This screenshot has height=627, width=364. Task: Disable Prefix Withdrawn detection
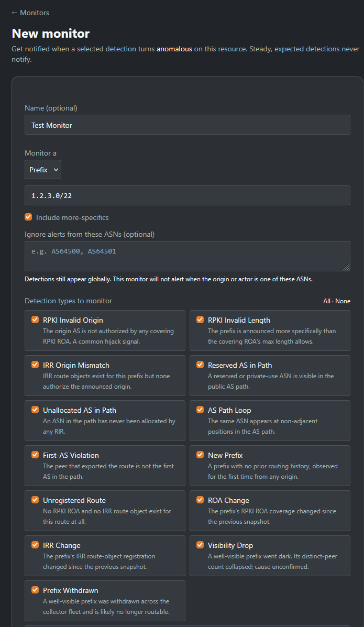click(35, 590)
